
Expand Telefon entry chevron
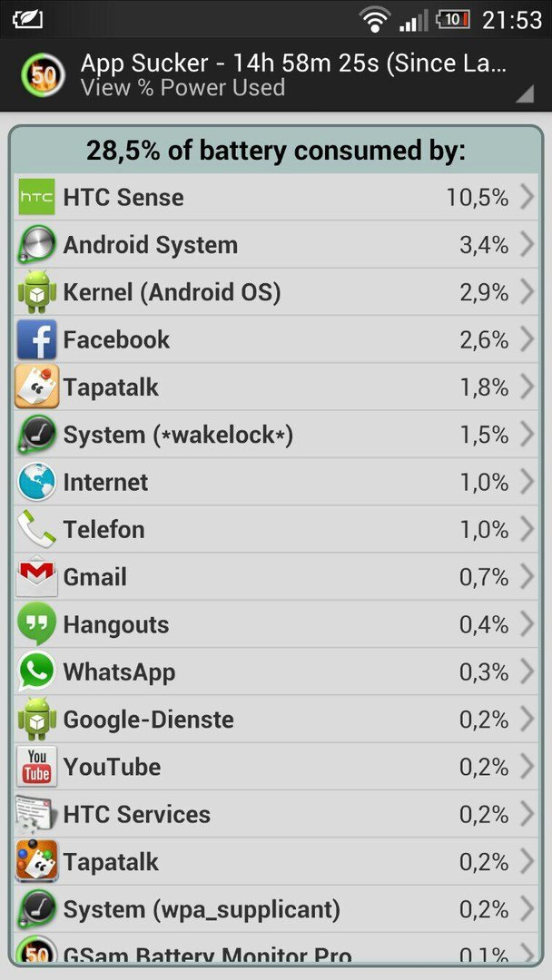point(527,529)
